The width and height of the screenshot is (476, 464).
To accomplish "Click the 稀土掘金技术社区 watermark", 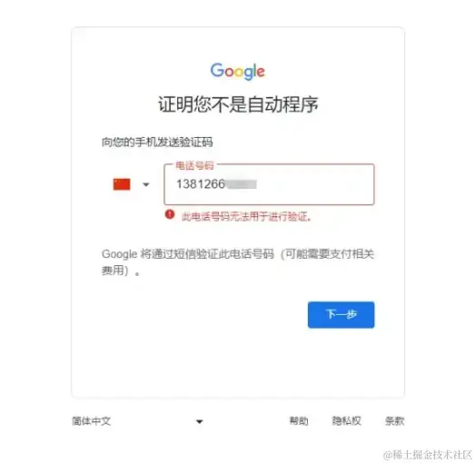I will click(x=428, y=455).
